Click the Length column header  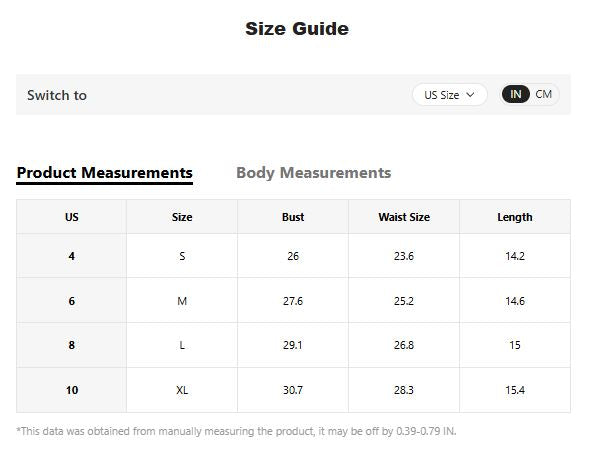515,217
